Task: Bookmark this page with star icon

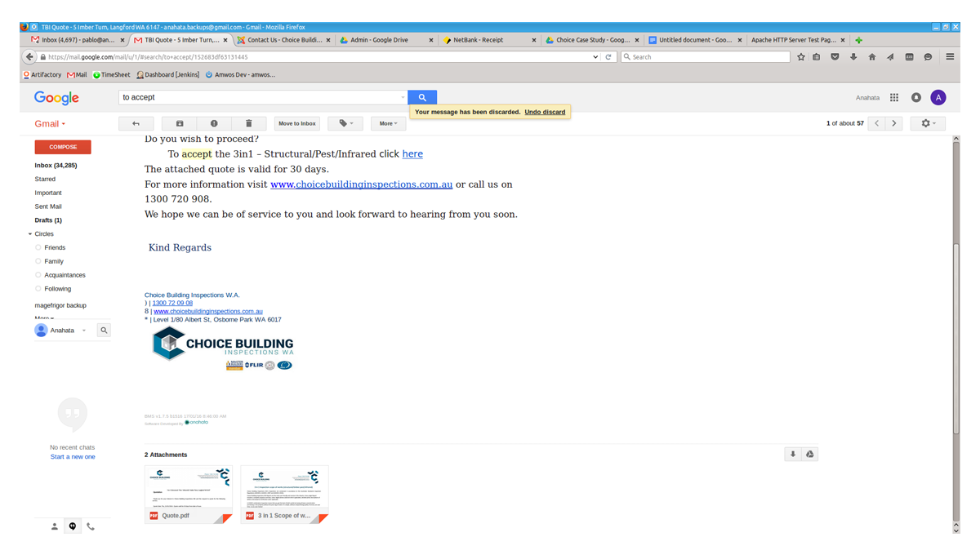Action: (801, 57)
